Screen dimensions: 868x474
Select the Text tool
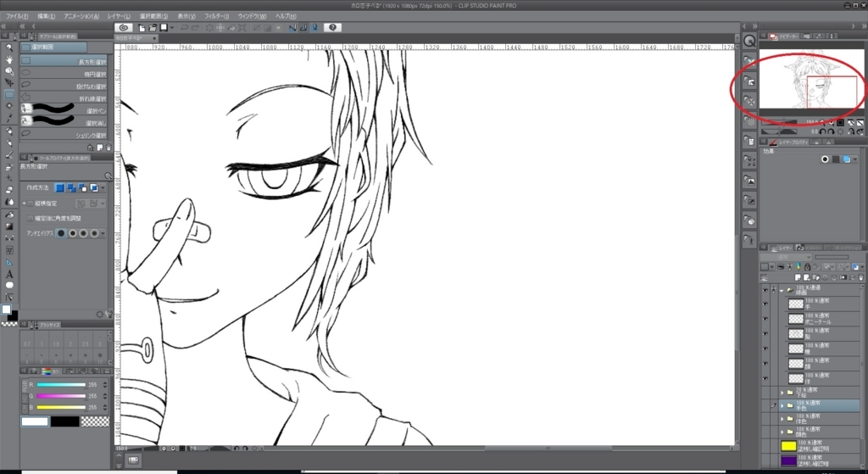(9, 274)
